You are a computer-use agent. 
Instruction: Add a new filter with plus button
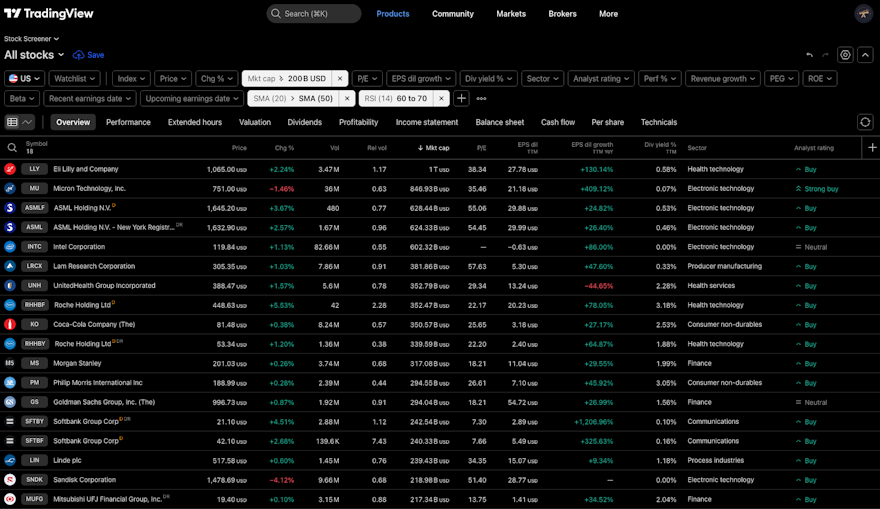coord(461,98)
